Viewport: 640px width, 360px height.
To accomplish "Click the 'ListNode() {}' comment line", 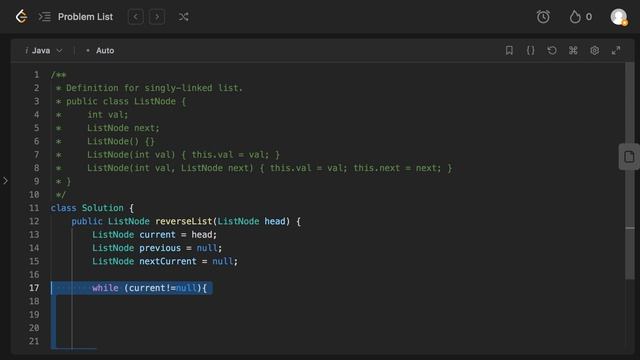I will (x=120, y=141).
